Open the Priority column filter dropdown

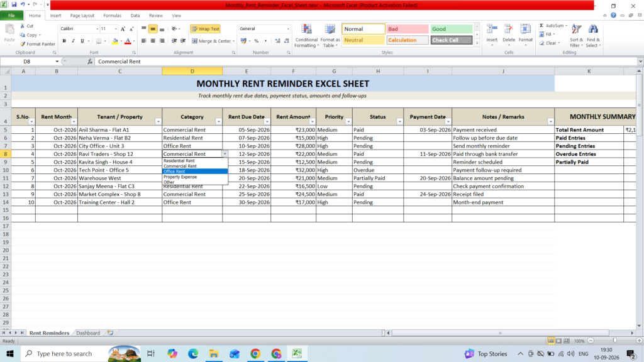[x=348, y=122]
